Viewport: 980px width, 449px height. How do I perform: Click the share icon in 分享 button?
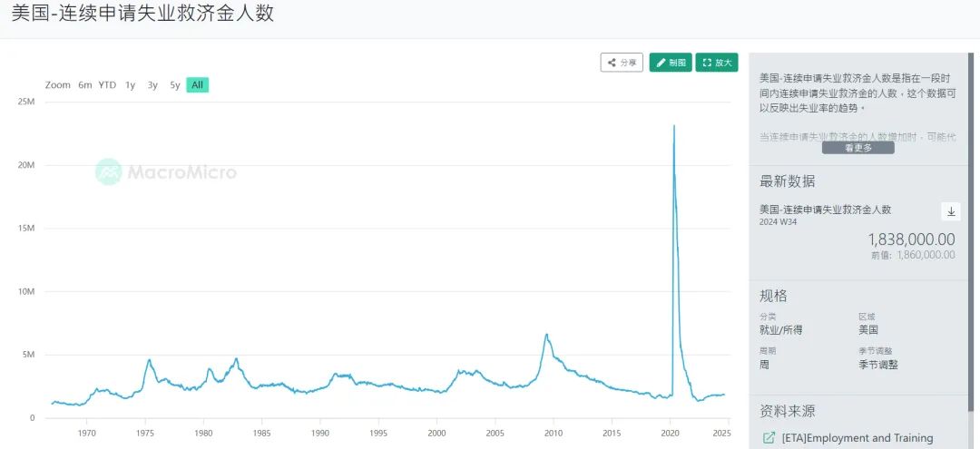pos(612,63)
